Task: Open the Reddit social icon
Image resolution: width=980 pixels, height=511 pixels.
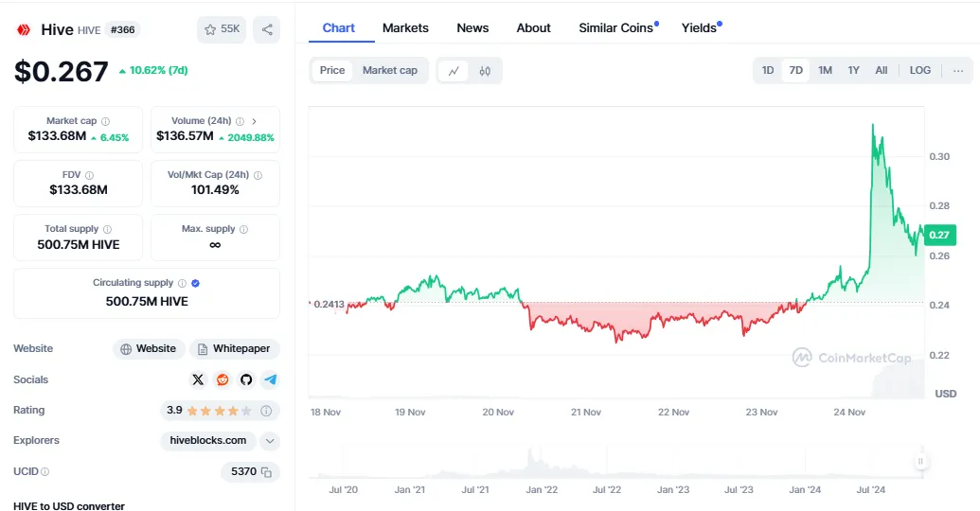Action: 222,379
